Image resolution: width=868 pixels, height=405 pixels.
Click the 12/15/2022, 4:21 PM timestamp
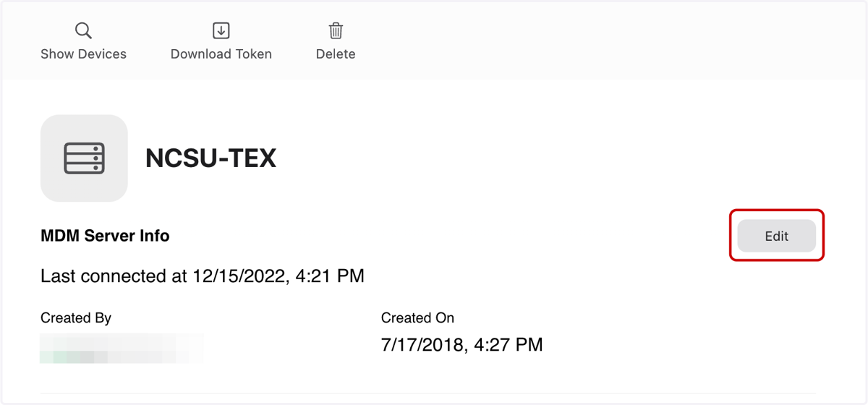tap(278, 276)
